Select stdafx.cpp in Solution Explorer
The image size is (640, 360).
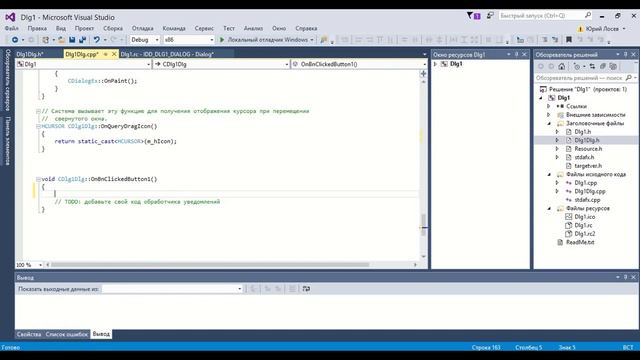click(x=587, y=200)
